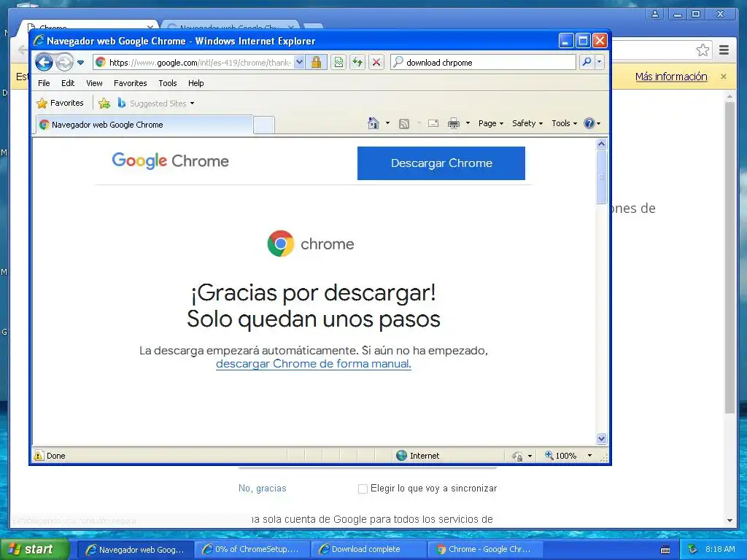747x560 pixels.
Task: Click the Print icon in command bar
Action: [x=454, y=123]
